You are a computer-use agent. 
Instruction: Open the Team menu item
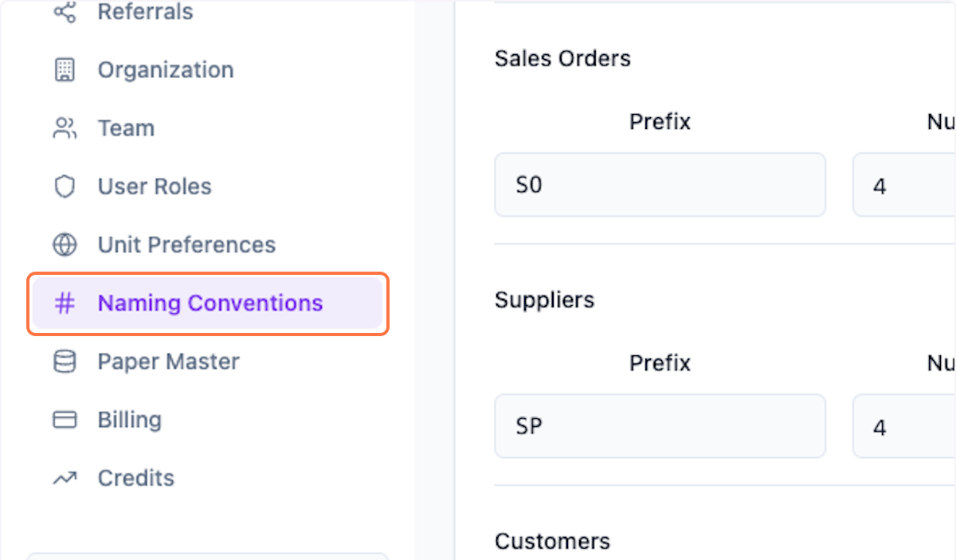(x=126, y=128)
